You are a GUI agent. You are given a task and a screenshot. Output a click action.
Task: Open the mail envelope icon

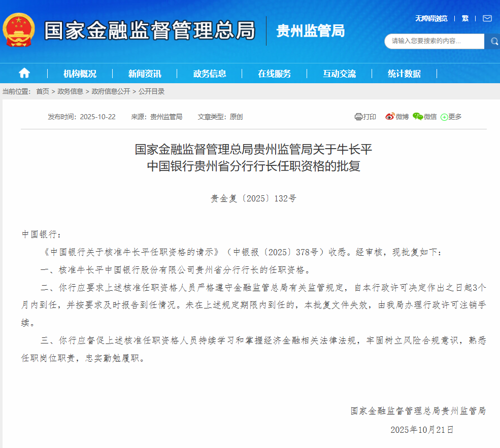(x=487, y=18)
